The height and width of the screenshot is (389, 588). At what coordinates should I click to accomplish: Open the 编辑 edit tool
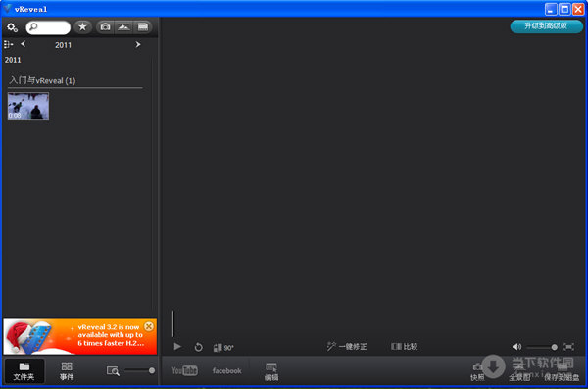point(271,371)
